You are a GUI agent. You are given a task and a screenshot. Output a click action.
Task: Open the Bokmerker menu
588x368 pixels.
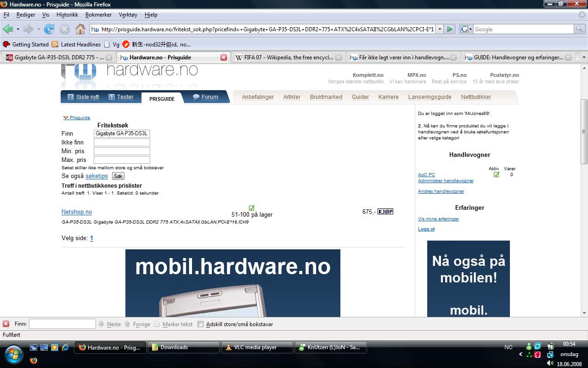click(98, 15)
